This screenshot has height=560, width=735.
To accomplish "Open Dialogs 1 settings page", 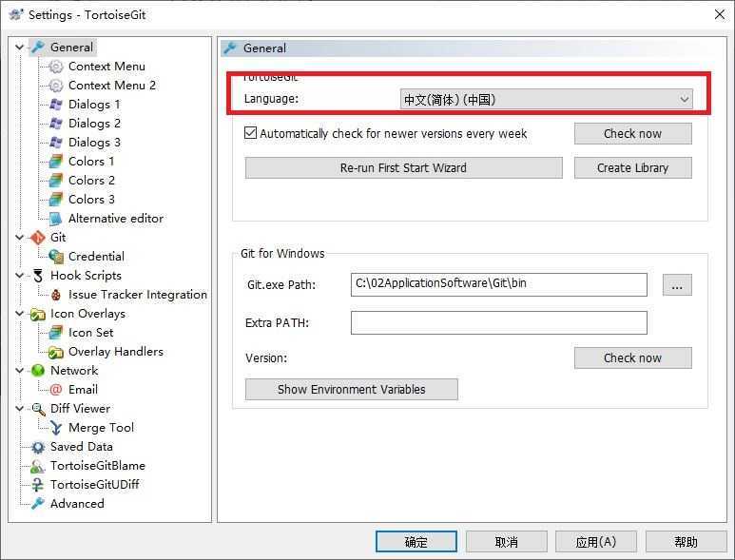I will 94,105.
